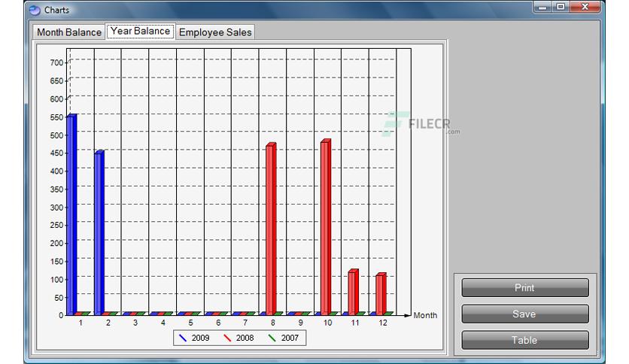Click the green 2007 legend marker

pyautogui.click(x=272, y=338)
